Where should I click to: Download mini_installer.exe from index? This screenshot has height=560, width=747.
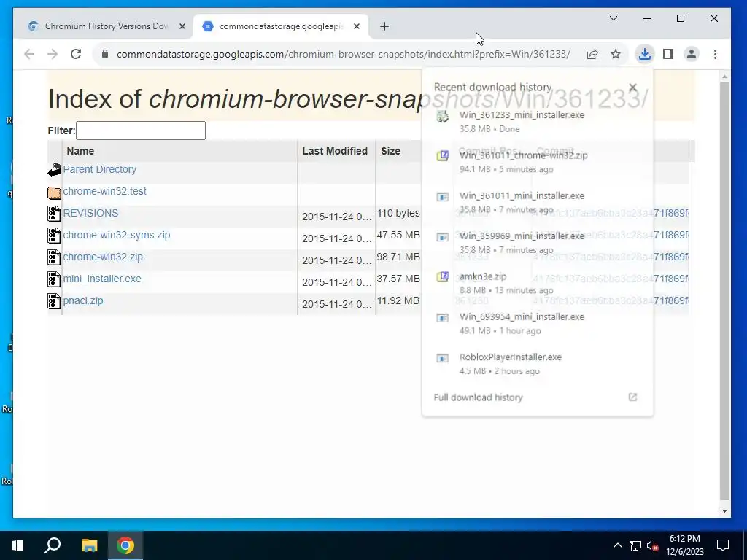[x=102, y=279]
